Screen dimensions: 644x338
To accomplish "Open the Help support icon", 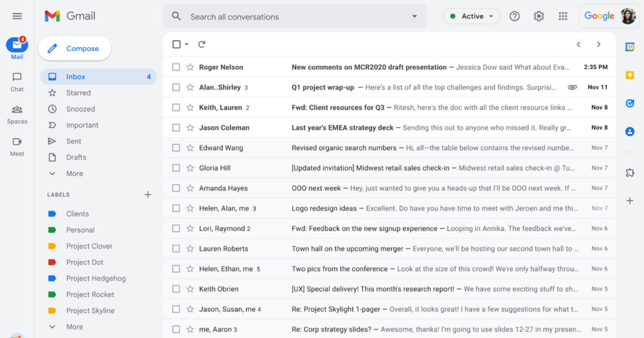I will [514, 16].
